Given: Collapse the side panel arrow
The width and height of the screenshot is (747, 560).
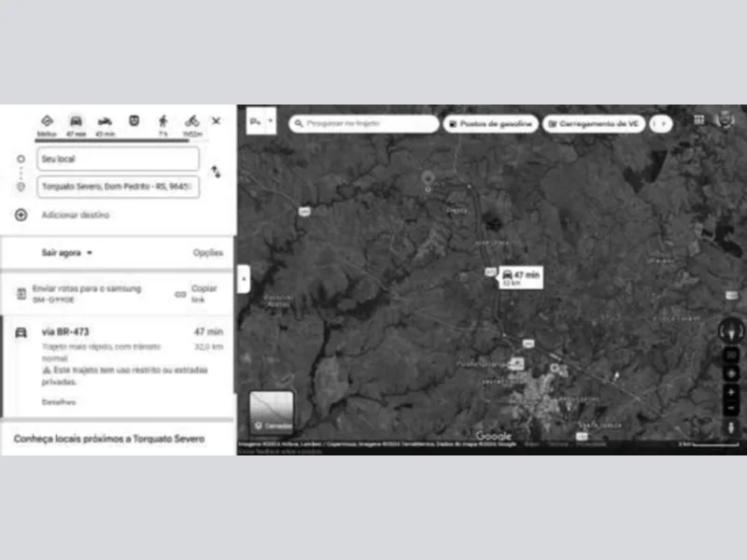Looking at the screenshot, I should coord(244,278).
